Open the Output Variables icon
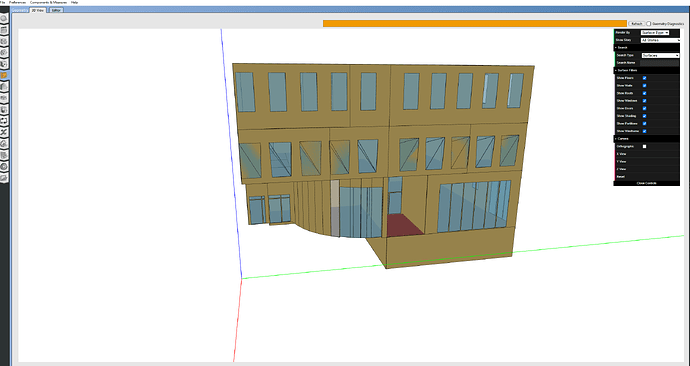Viewport: 690px width, 366px height. pos(4,132)
